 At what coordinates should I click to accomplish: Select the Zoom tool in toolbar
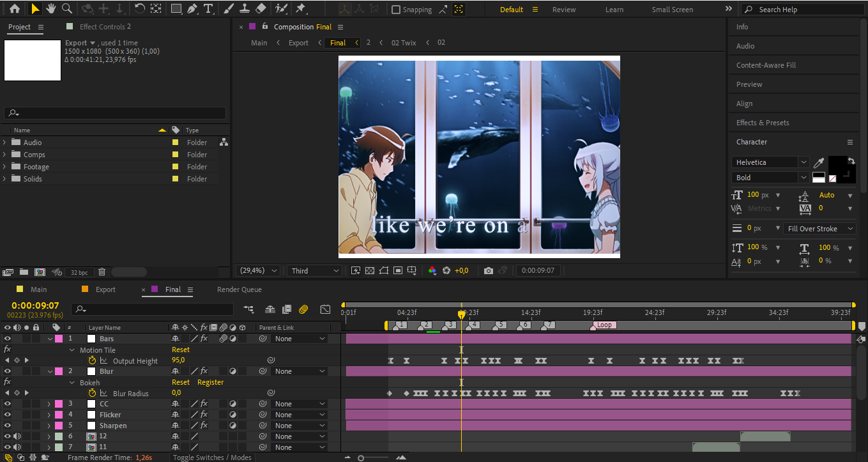(66, 9)
